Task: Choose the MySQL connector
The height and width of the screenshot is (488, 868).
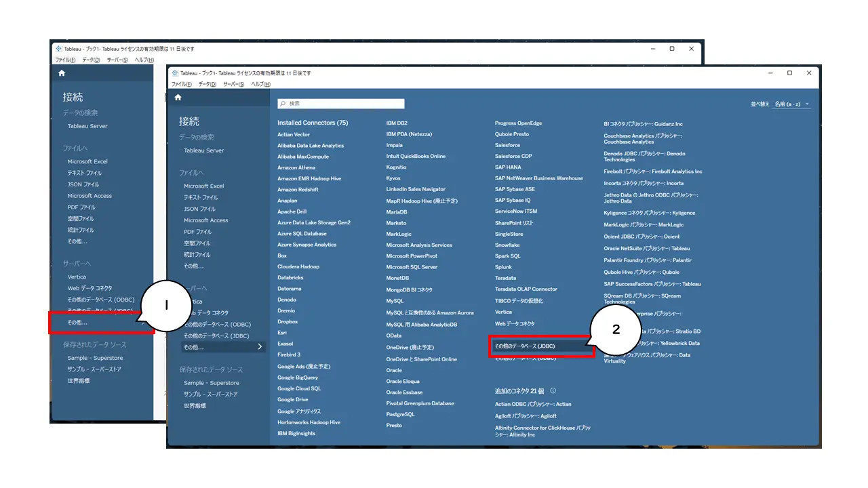Action: [395, 301]
